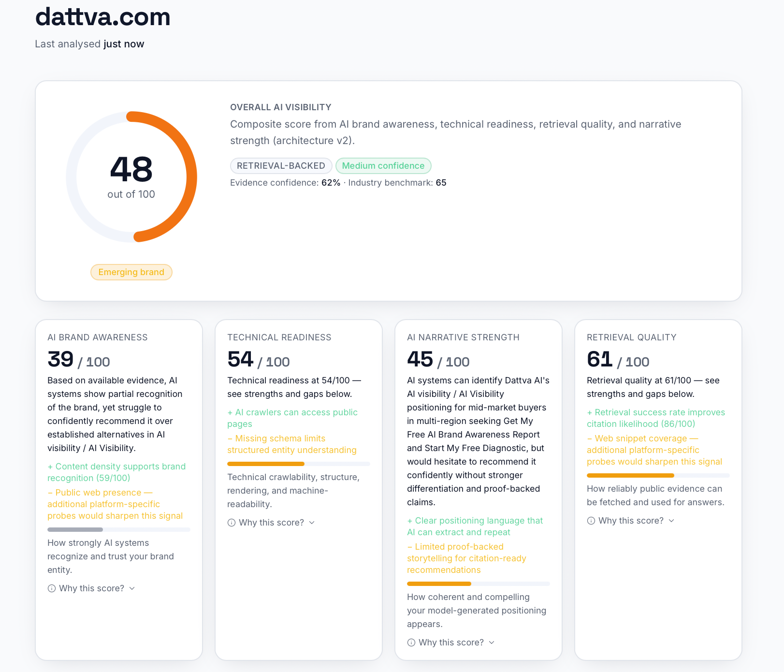784x672 pixels.
Task: Click the Technical Readiness progress bar
Action: pyautogui.click(x=299, y=464)
